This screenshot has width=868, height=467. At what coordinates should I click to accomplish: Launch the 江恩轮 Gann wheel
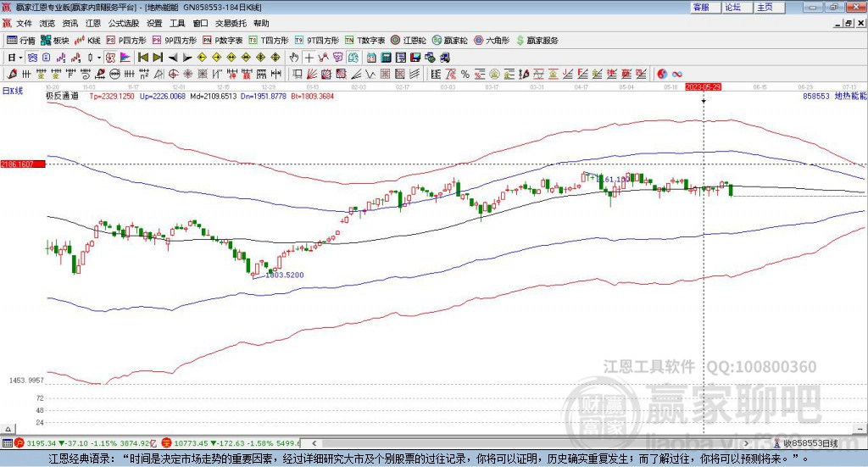coord(409,41)
